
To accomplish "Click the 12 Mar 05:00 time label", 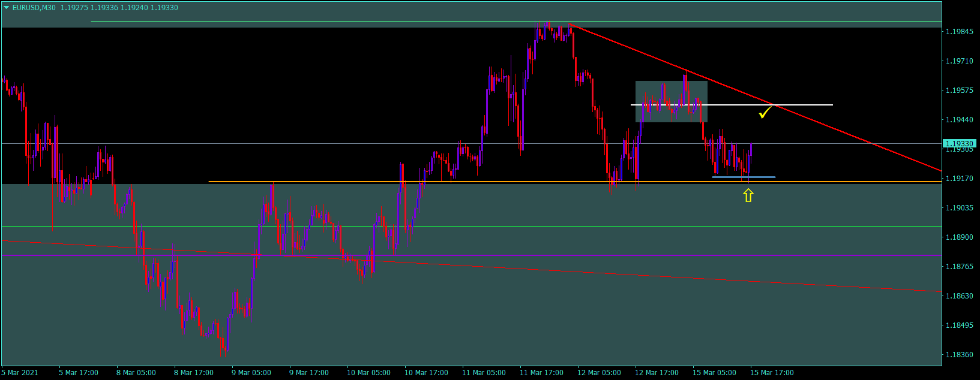I will [x=599, y=373].
